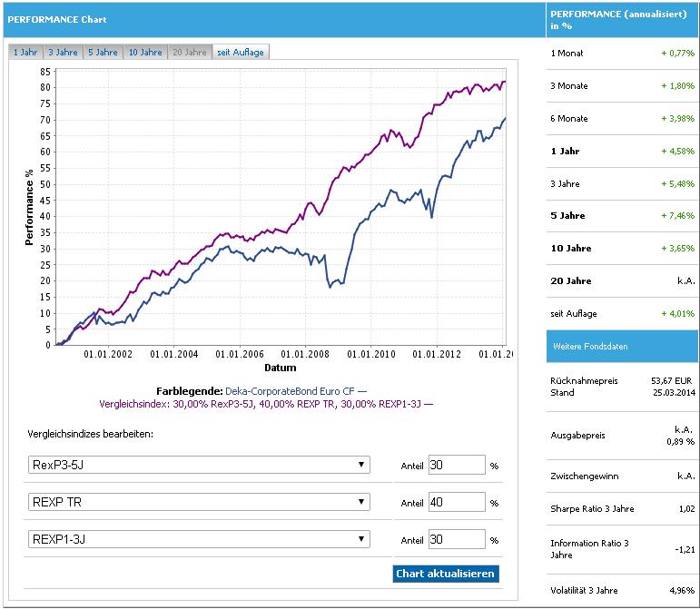This screenshot has height=609, width=700.
Task: Click the 01.01.2008 date axis label
Action: [x=305, y=354]
